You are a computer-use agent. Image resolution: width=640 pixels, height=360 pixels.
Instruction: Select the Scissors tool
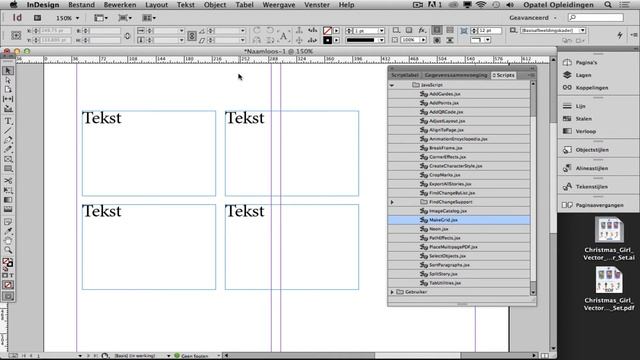point(8,181)
